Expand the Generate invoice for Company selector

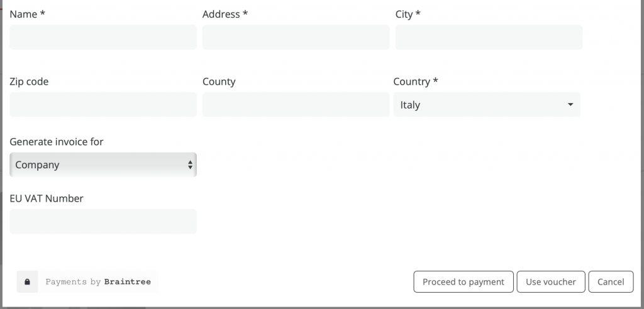coord(103,165)
